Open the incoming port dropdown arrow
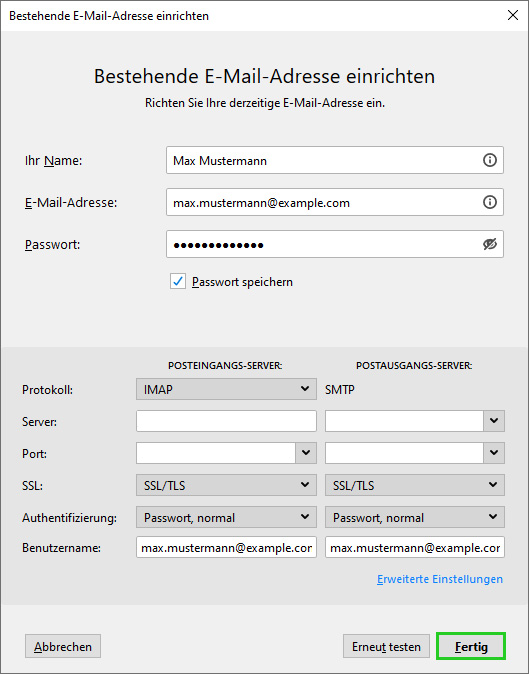The image size is (529, 674). 306,453
